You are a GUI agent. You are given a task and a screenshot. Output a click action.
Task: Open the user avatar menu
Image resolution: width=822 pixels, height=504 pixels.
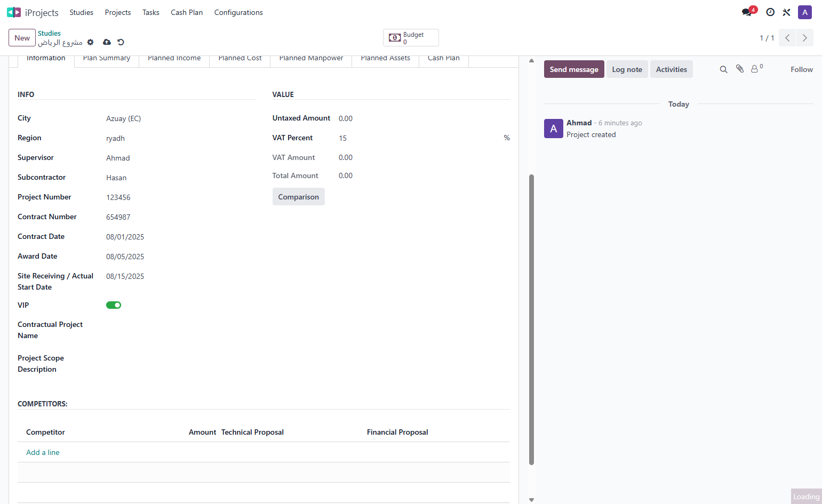(x=805, y=12)
